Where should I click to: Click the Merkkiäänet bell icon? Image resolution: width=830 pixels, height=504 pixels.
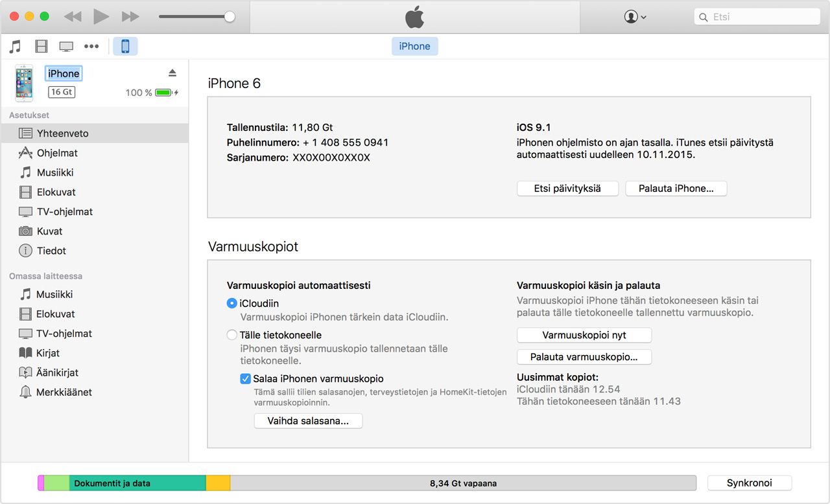click(25, 392)
